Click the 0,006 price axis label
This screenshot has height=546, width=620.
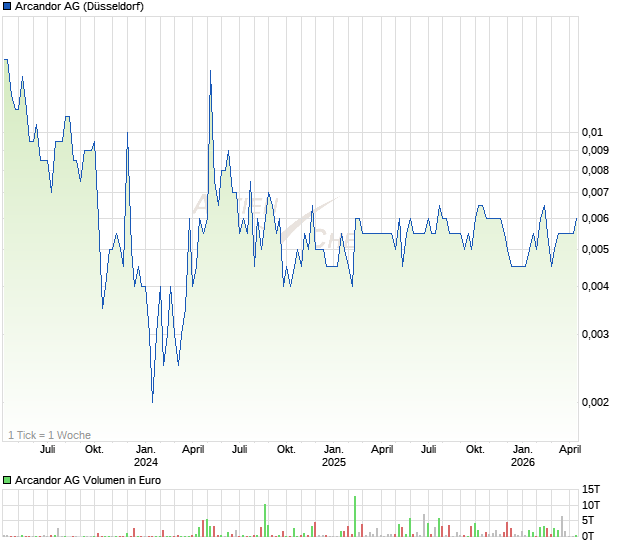(x=595, y=218)
